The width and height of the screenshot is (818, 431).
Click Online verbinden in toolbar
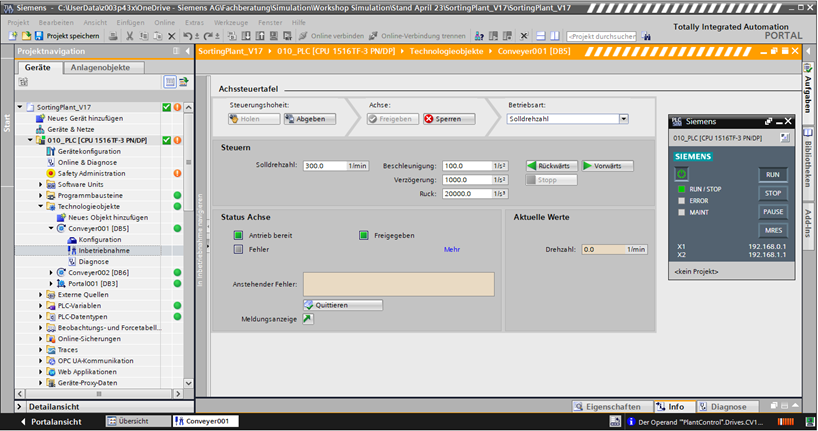334,36
